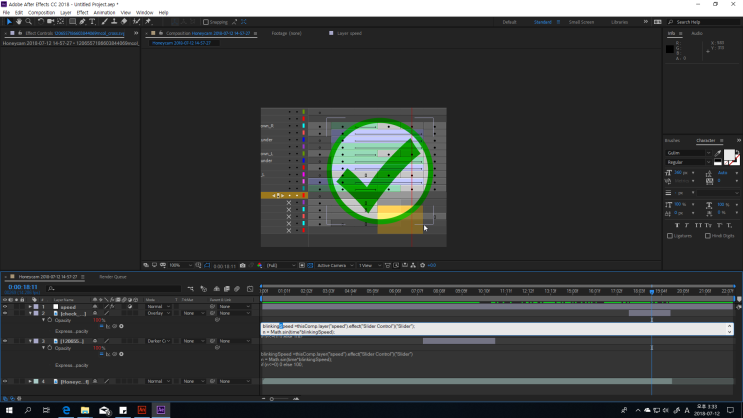Open the resolution Full dropdown
743x418 pixels.
pos(281,265)
